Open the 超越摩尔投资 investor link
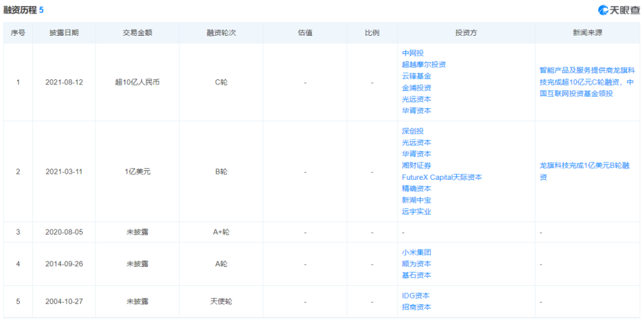The height and width of the screenshot is (321, 644). pyautogui.click(x=424, y=64)
